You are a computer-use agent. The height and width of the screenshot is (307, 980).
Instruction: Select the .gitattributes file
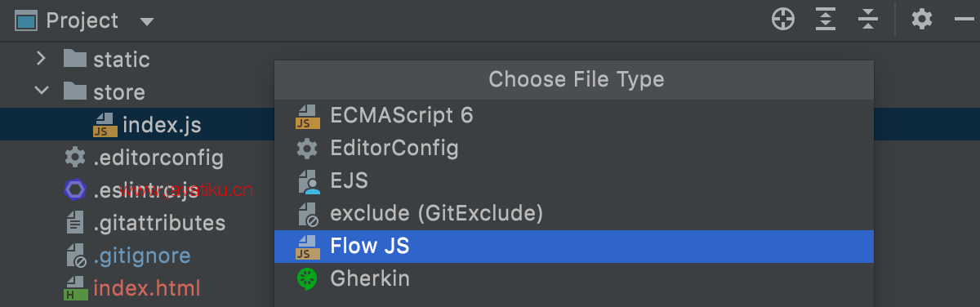pyautogui.click(x=159, y=223)
